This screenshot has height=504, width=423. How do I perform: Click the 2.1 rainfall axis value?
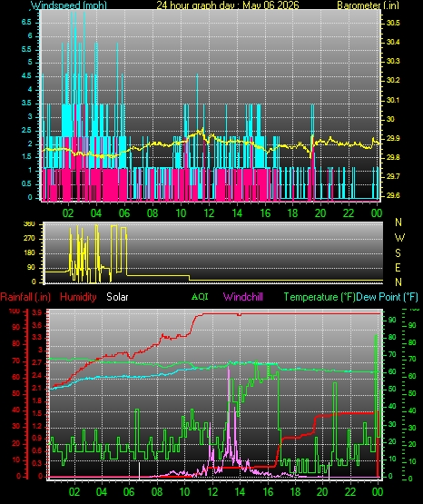(x=37, y=389)
